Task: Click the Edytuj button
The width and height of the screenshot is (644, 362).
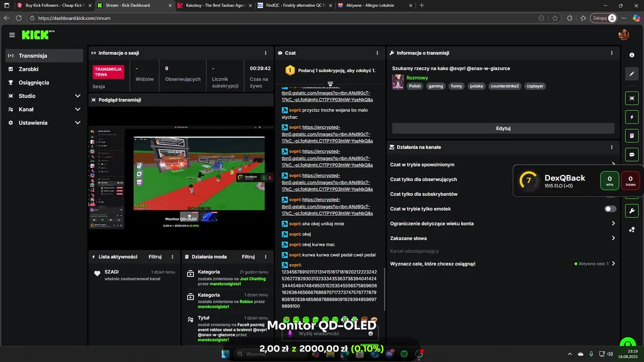Action: tap(503, 128)
